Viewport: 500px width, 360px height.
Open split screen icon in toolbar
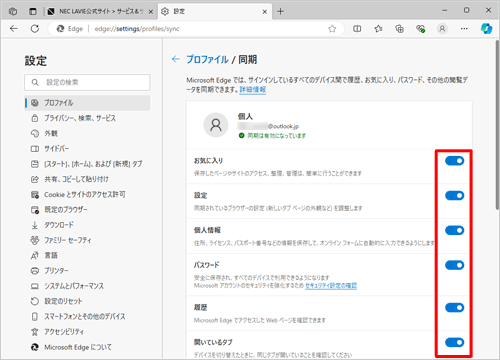click(357, 29)
